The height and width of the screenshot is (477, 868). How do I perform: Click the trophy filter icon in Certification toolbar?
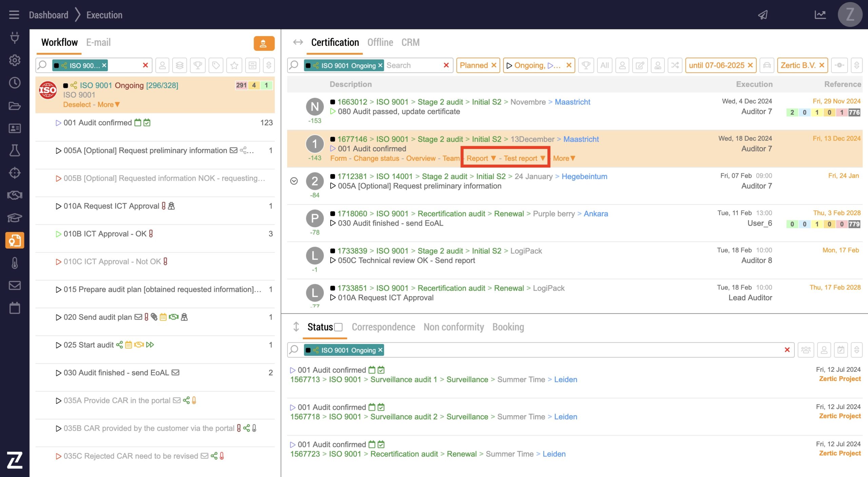586,65
